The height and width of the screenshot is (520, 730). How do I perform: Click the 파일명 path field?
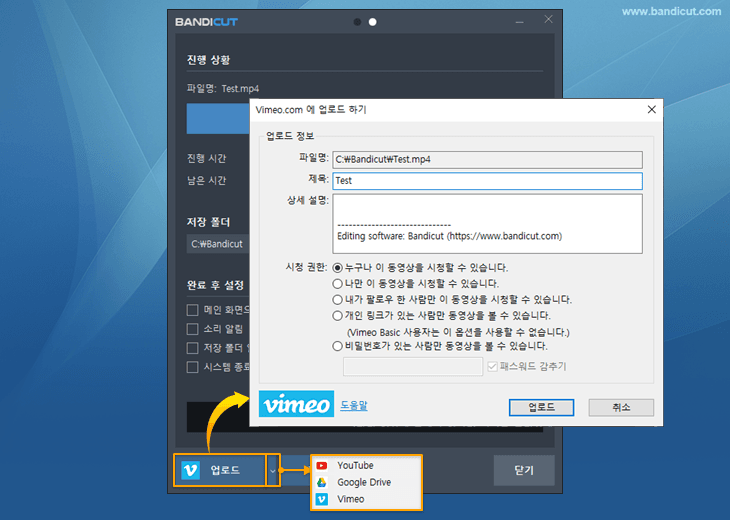(x=487, y=160)
